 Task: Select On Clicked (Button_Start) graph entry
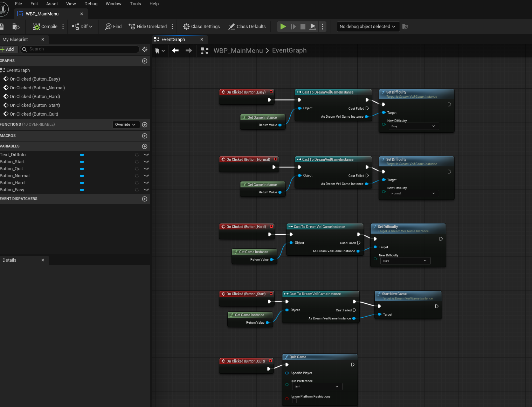[35, 105]
